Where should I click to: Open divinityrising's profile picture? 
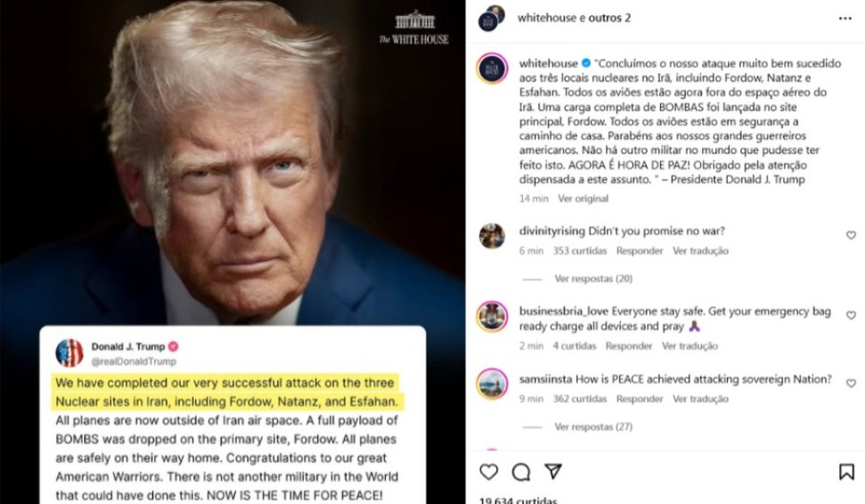(492, 237)
